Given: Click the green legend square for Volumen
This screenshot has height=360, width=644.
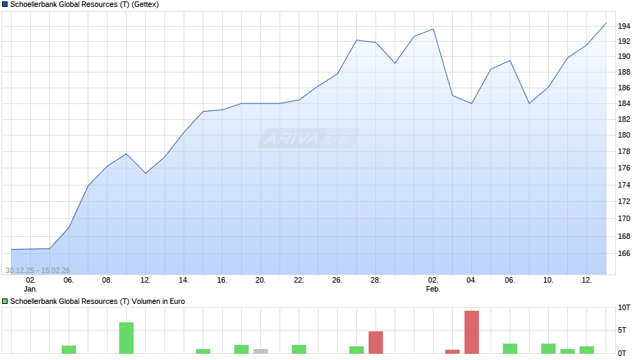Looking at the screenshot, I should pos(5,301).
